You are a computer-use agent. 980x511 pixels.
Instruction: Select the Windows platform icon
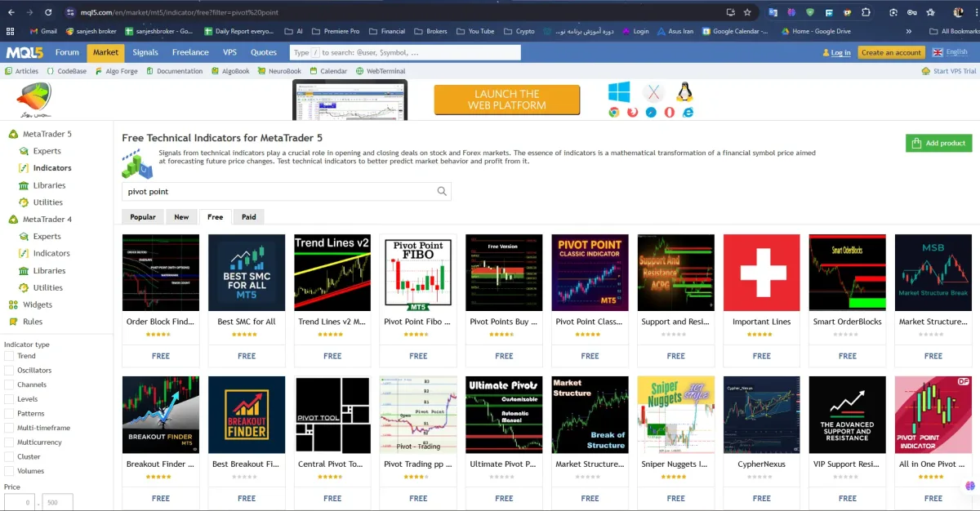[x=619, y=91]
